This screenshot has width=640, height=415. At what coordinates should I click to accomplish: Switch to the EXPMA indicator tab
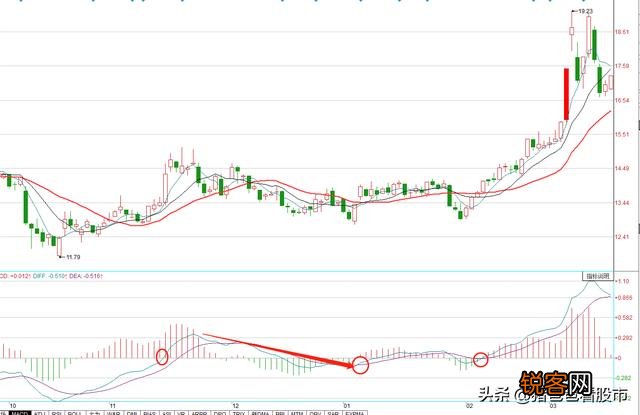[x=354, y=413]
